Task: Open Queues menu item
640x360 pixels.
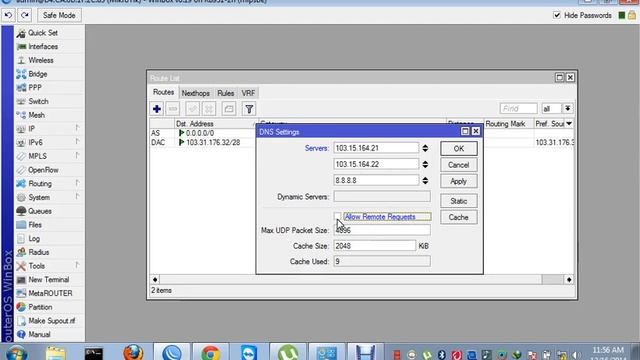Action: tap(40, 211)
